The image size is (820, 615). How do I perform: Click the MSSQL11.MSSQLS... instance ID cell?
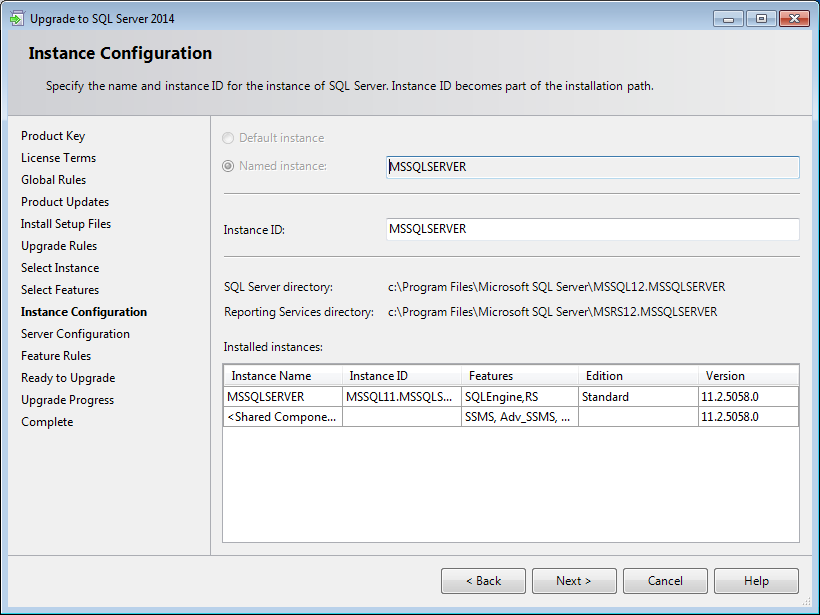[402, 396]
